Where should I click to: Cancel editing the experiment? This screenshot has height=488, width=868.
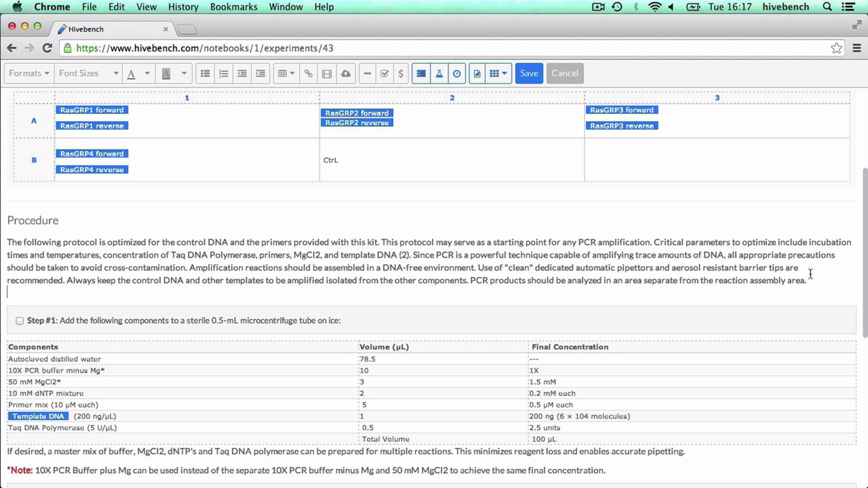click(565, 73)
